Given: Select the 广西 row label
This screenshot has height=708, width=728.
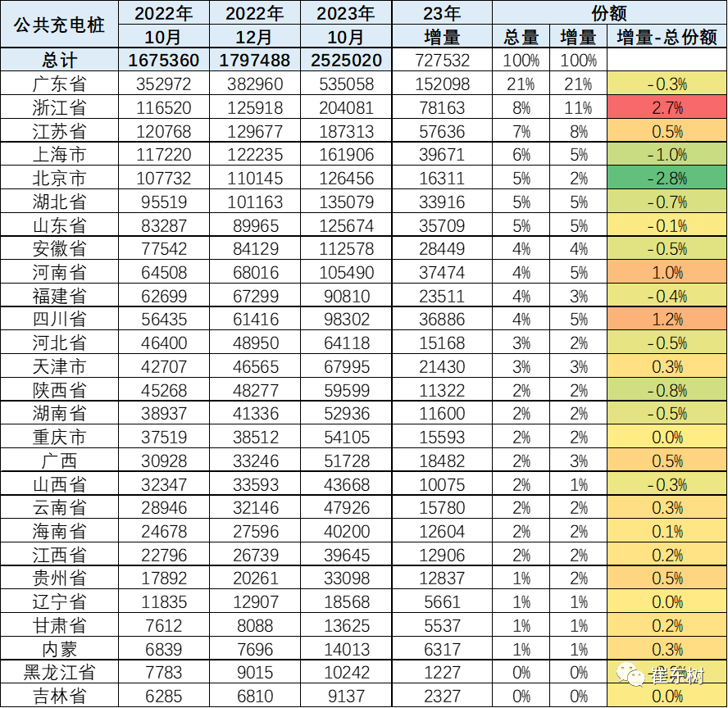Looking at the screenshot, I should [59, 461].
